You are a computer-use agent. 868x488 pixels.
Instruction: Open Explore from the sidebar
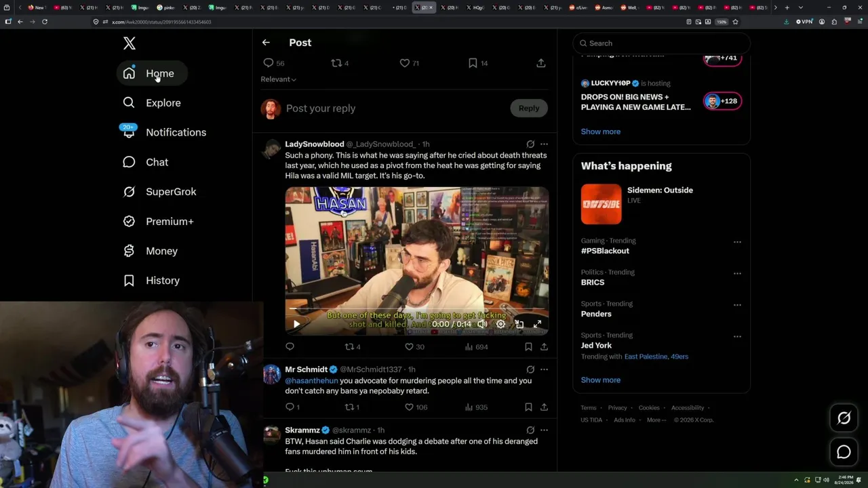point(152,103)
